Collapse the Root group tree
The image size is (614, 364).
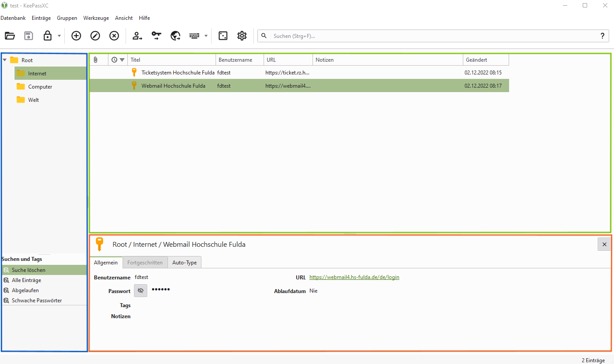(5, 60)
